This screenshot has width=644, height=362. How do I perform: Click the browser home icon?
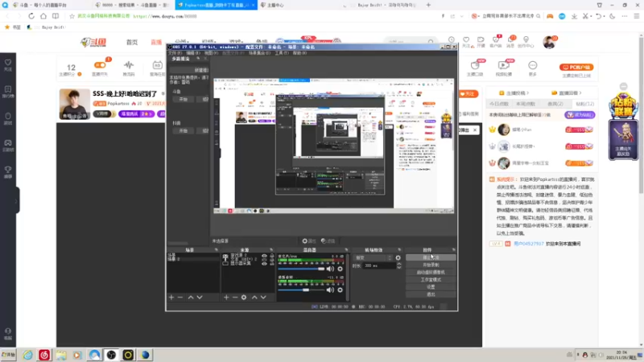(x=43, y=16)
